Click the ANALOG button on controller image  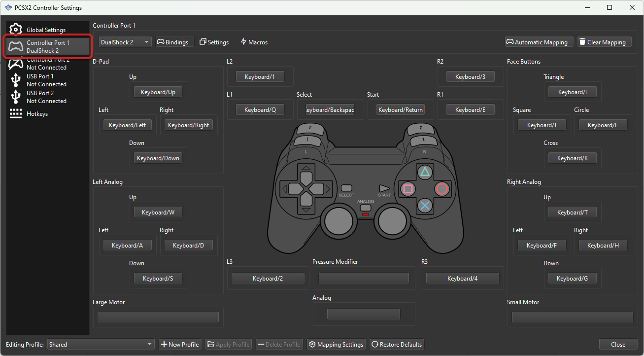pyautogui.click(x=365, y=208)
